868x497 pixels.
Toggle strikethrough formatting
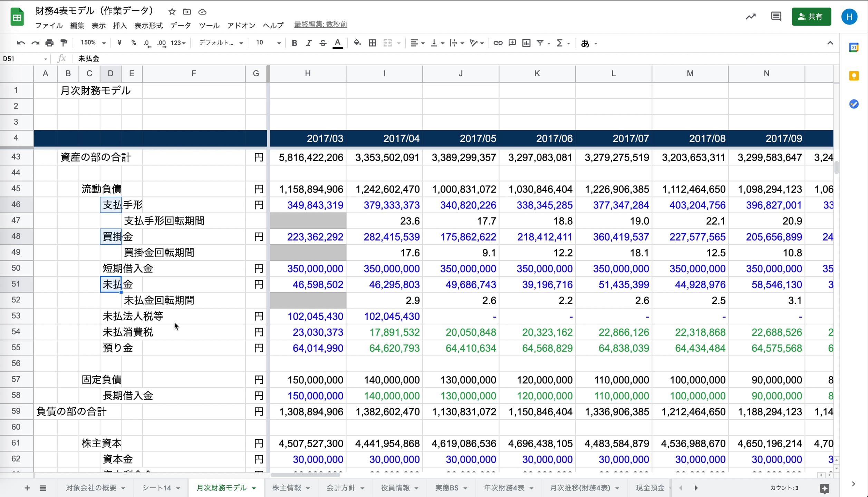pyautogui.click(x=323, y=43)
